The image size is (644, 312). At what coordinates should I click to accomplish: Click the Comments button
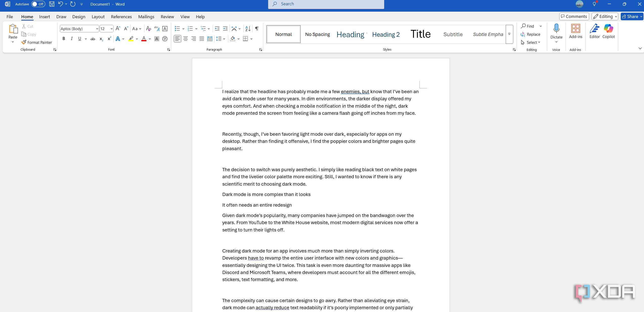[x=574, y=16]
